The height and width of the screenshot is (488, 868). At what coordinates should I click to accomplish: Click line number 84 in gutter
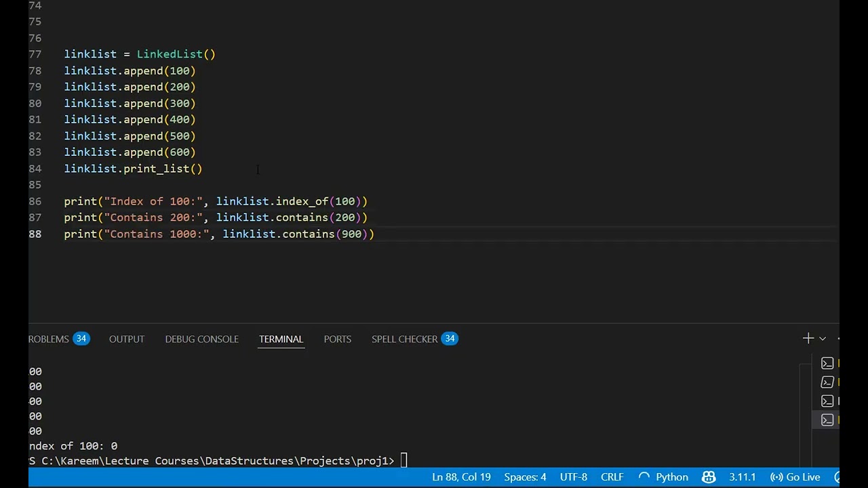35,169
